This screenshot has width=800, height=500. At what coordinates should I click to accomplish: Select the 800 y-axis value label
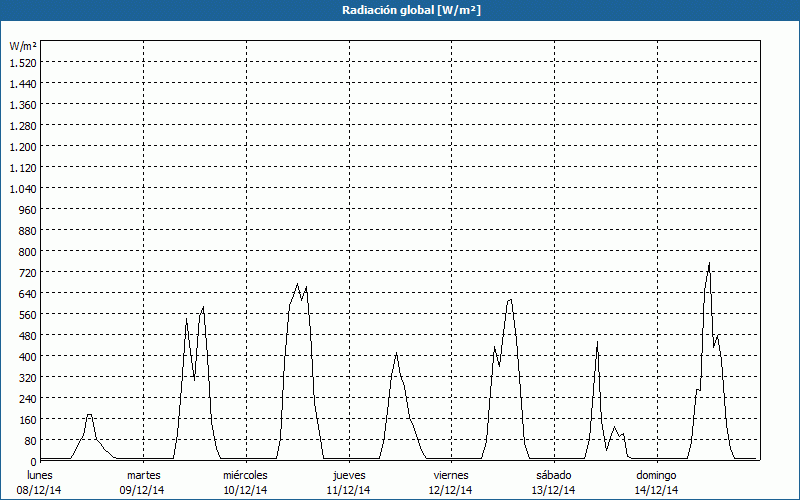click(x=26, y=251)
